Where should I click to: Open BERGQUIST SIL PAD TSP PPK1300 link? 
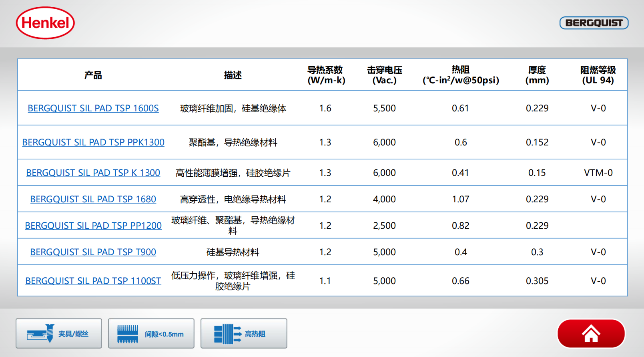click(93, 142)
